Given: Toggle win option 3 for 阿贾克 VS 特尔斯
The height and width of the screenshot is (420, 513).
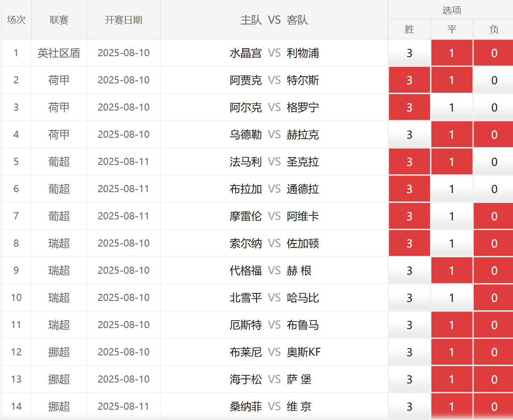Looking at the screenshot, I should [410, 80].
